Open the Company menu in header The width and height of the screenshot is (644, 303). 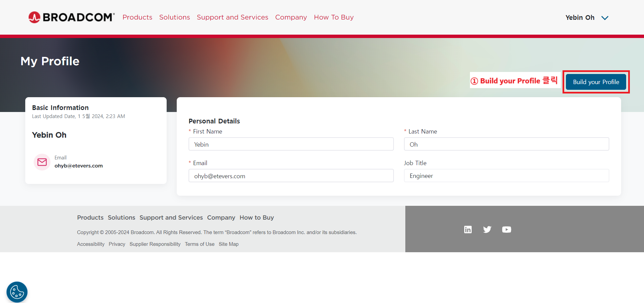click(x=291, y=17)
